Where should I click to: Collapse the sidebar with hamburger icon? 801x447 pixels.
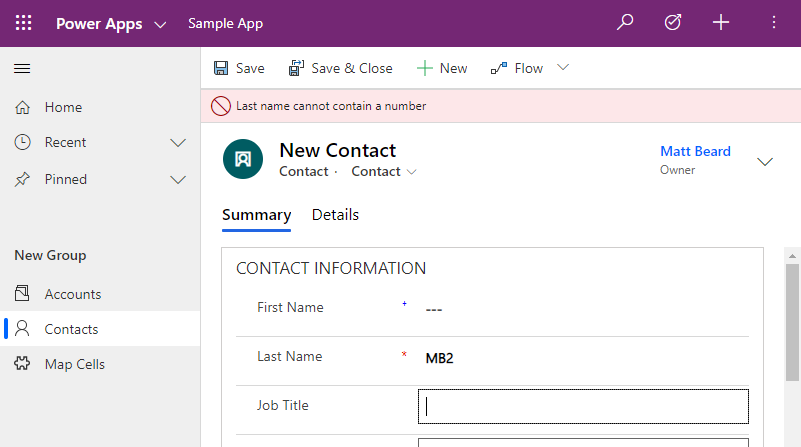pyautogui.click(x=22, y=68)
